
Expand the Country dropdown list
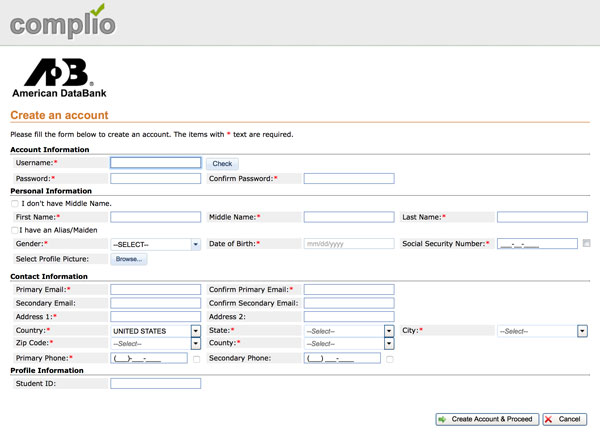tap(195, 331)
